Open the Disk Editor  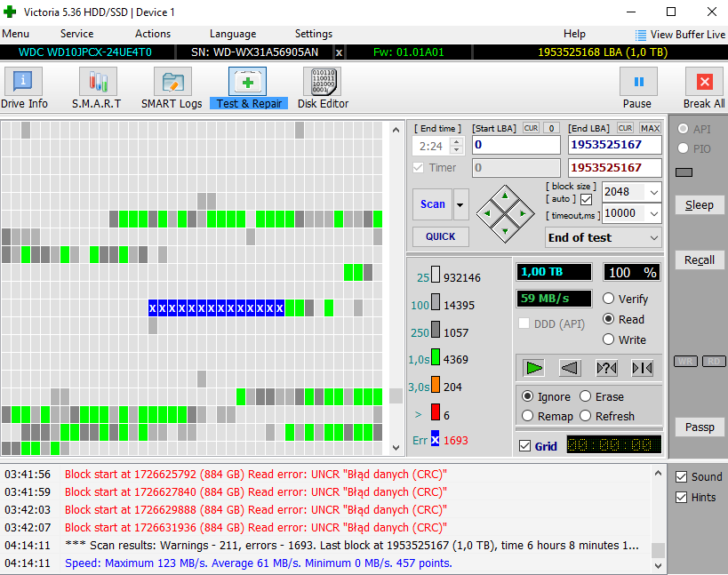[x=322, y=82]
